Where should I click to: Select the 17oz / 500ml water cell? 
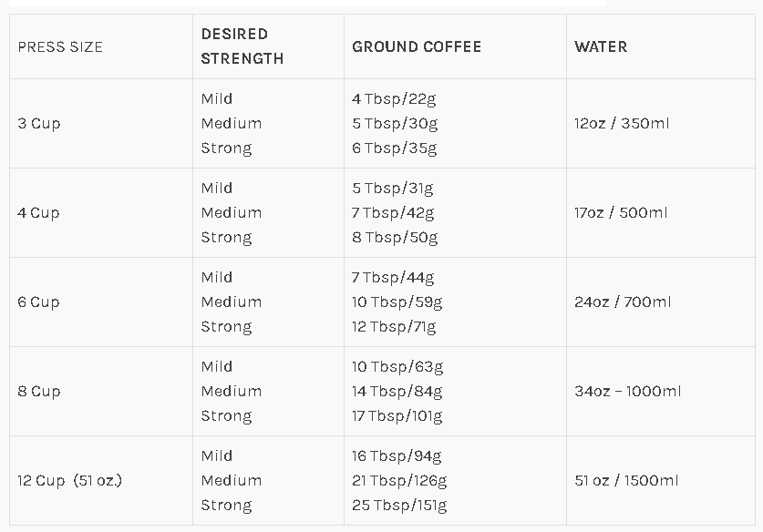621,213
